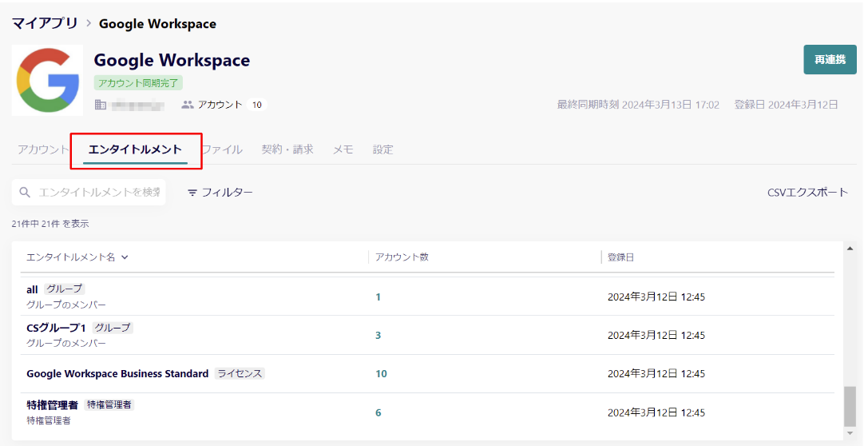Click 登録日 2024年3月12日 header text
This screenshot has height=446, width=868.
(786, 105)
